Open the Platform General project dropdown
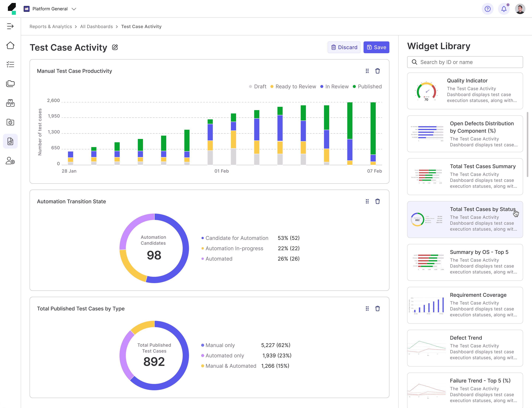 click(x=50, y=9)
